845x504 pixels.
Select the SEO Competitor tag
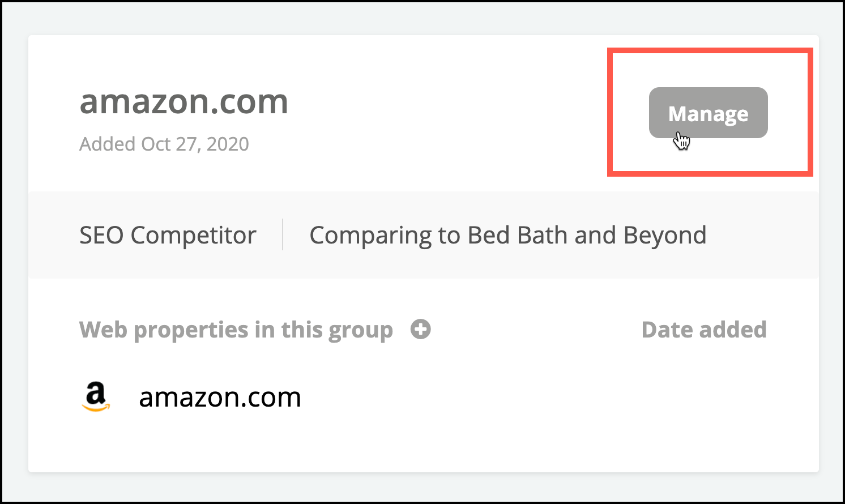tap(168, 235)
